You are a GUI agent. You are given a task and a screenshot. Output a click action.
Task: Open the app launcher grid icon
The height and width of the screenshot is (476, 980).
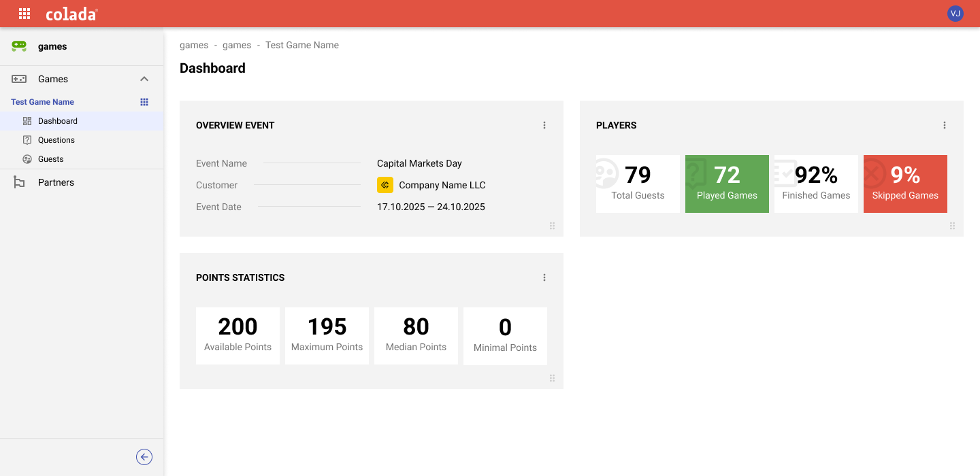coord(24,14)
